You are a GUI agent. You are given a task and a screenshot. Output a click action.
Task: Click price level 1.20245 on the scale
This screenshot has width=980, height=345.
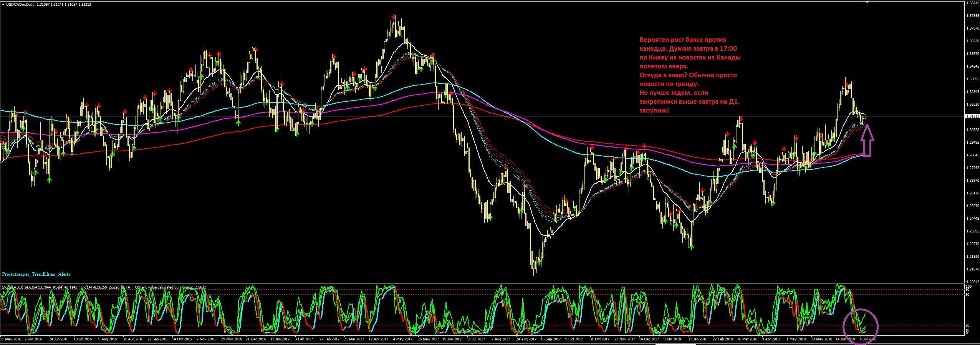pos(972,282)
